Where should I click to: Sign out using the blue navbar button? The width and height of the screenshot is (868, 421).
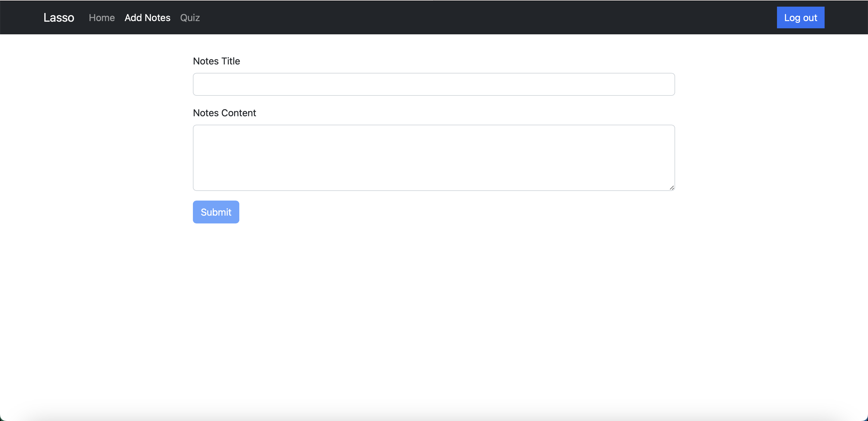tap(800, 17)
